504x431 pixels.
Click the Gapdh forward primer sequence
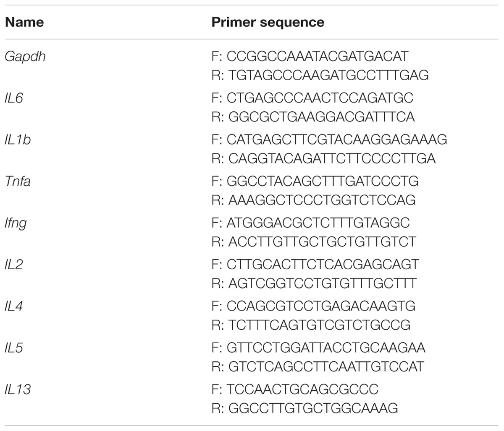[310, 56]
